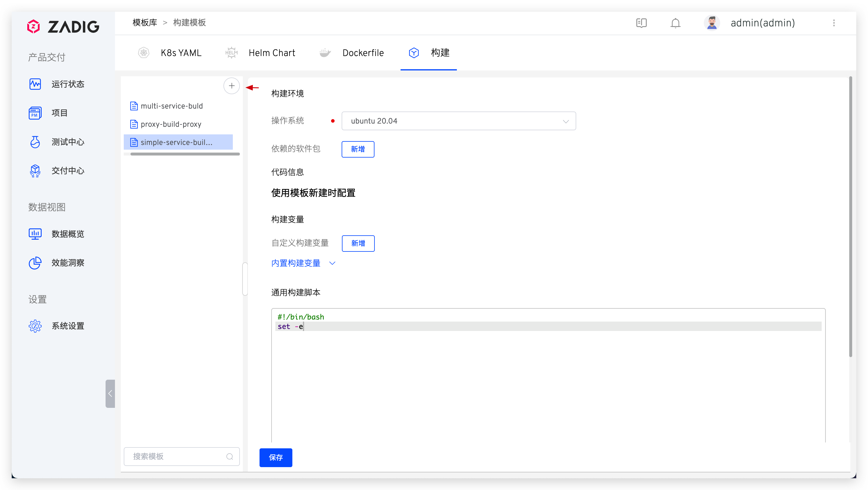Image resolution: width=868 pixels, height=490 pixels.
Task: Click the 构建 tab icon
Action: pos(414,53)
